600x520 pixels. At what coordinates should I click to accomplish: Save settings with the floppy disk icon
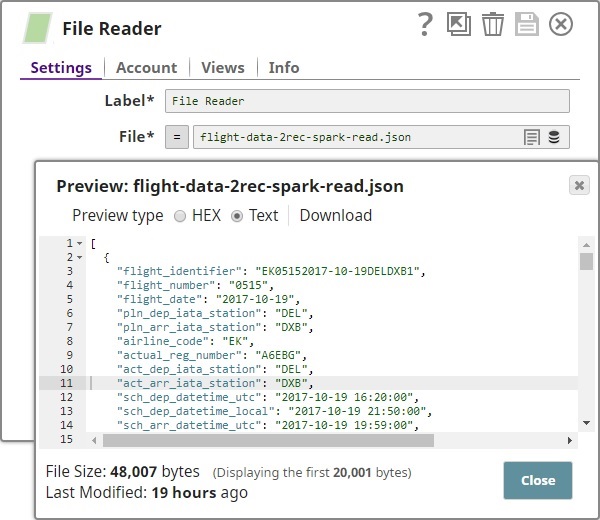[527, 25]
